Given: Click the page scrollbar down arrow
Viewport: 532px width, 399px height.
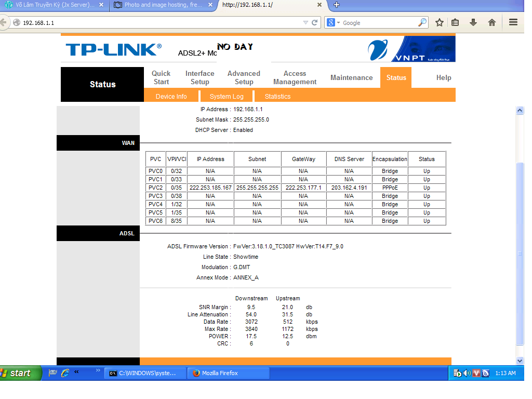Looking at the screenshot, I should (x=520, y=361).
